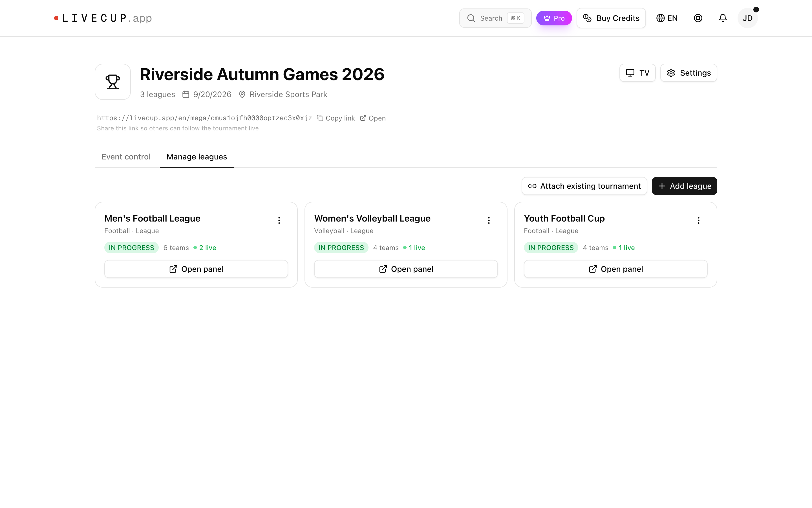
Task: Switch to Event control tab
Action: [126, 157]
